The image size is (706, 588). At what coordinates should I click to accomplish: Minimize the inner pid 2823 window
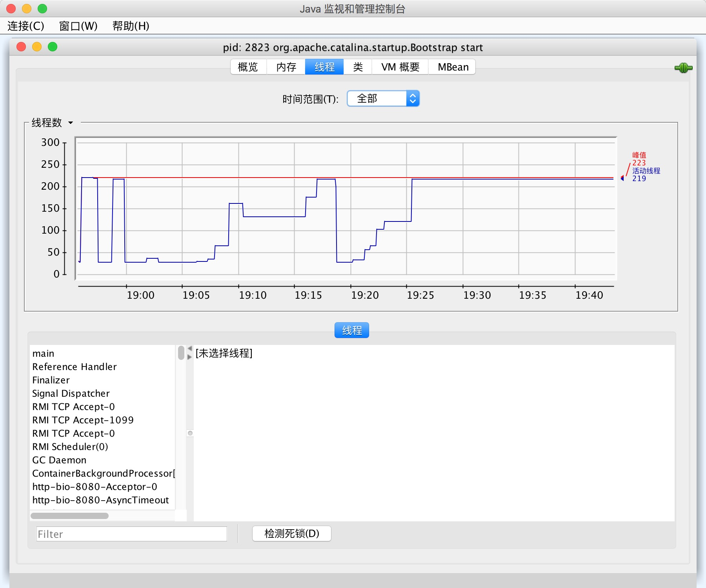tap(37, 47)
